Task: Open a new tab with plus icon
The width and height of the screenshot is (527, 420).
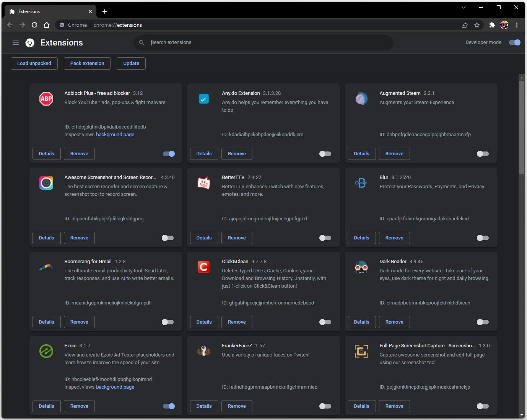Action: coord(105,11)
